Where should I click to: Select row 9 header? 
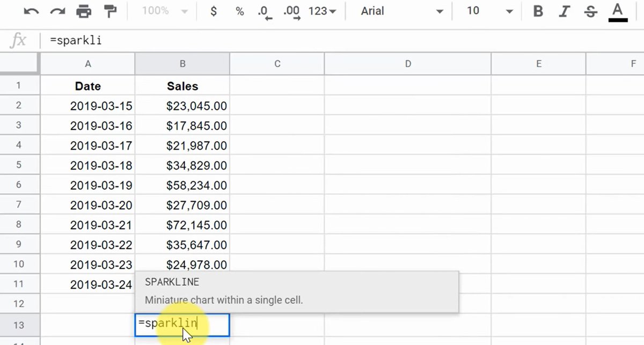pyautogui.click(x=19, y=244)
